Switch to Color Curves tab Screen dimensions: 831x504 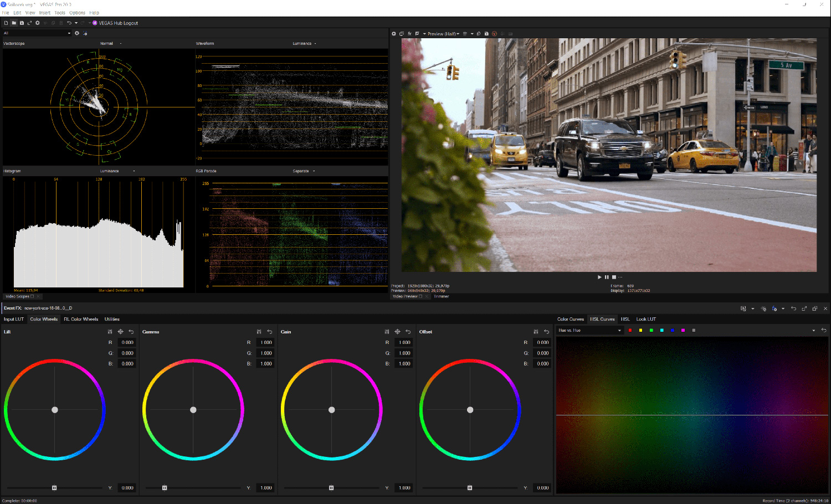[x=571, y=319]
